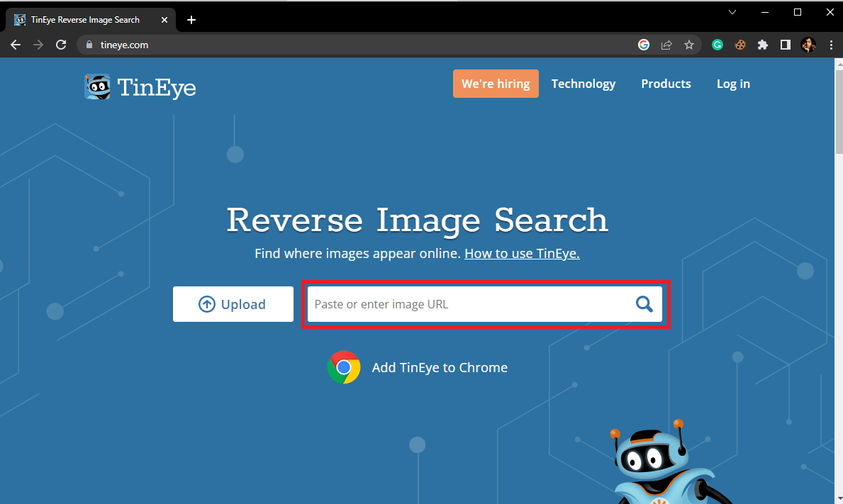Open the Technology menu item
843x504 pixels.
[x=584, y=84]
